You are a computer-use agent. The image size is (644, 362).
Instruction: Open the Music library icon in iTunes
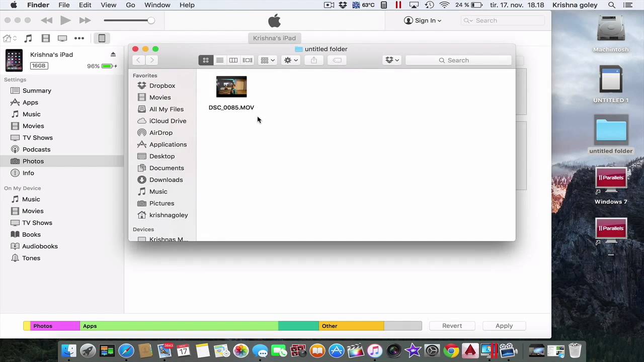point(28,38)
